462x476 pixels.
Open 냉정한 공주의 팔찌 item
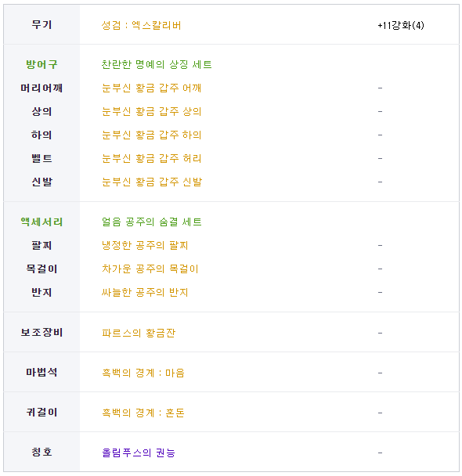pos(145,245)
